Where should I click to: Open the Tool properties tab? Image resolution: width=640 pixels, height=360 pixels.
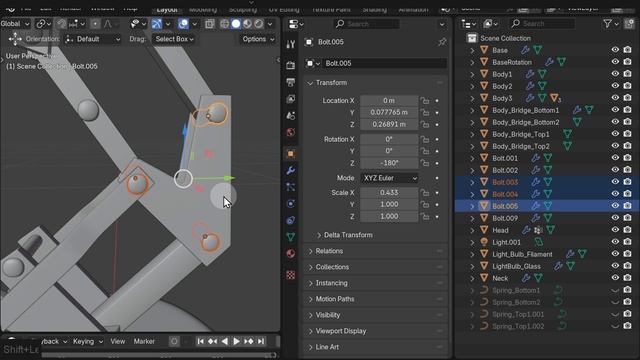point(291,44)
